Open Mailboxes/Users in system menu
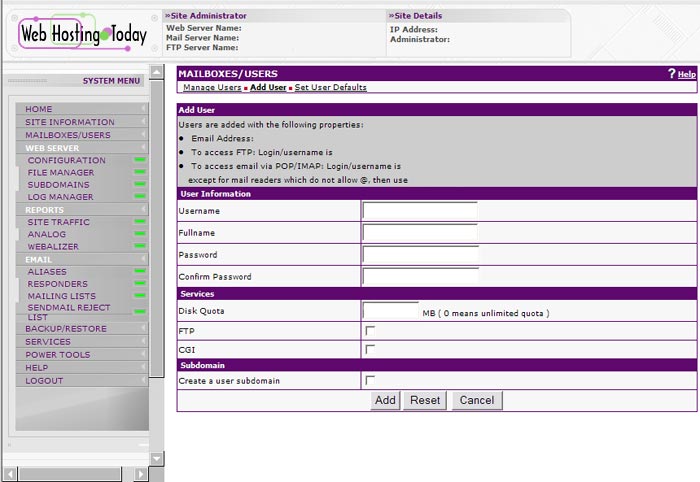The image size is (700, 482). tap(68, 135)
